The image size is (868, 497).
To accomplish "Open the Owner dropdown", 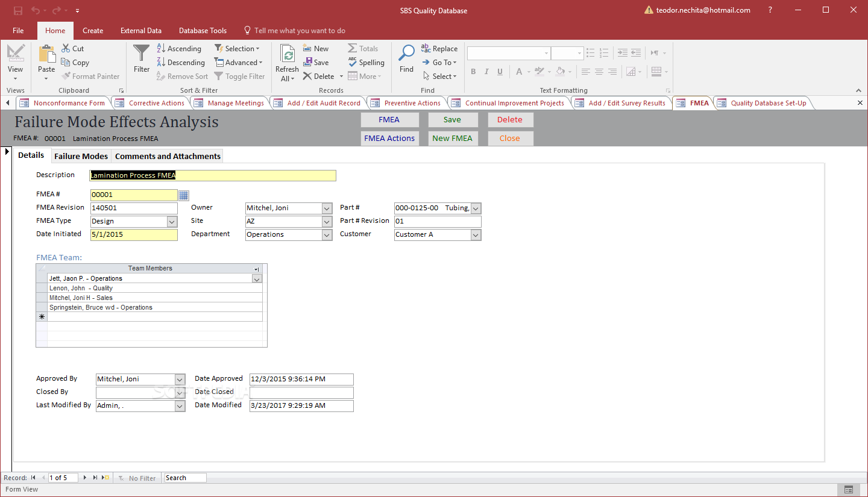I will point(327,208).
